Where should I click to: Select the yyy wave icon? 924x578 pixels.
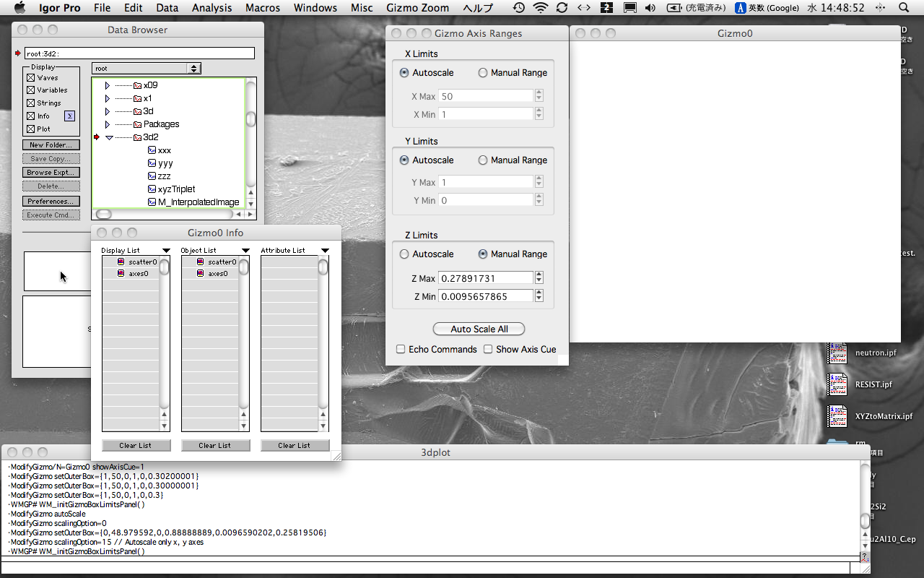(x=152, y=163)
